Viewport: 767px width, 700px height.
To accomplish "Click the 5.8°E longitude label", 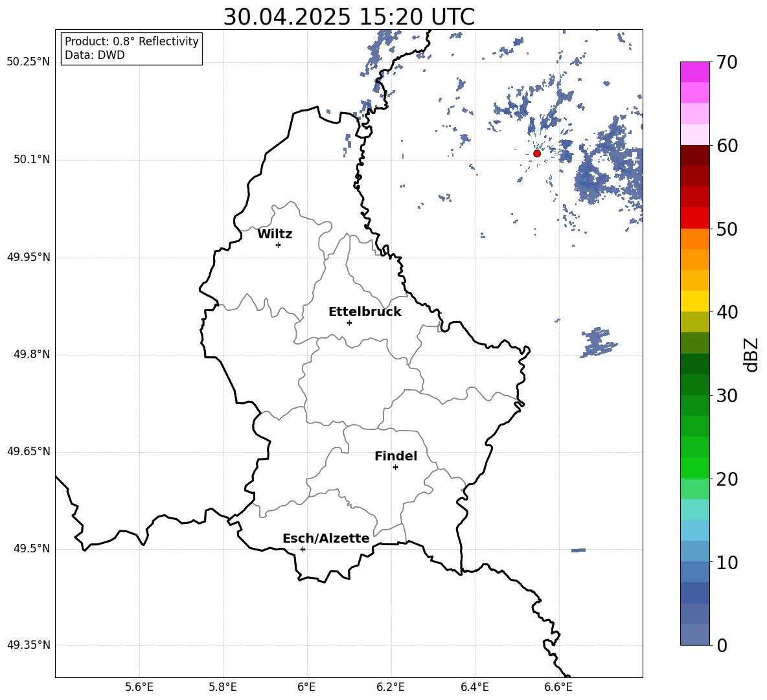I will point(223,687).
